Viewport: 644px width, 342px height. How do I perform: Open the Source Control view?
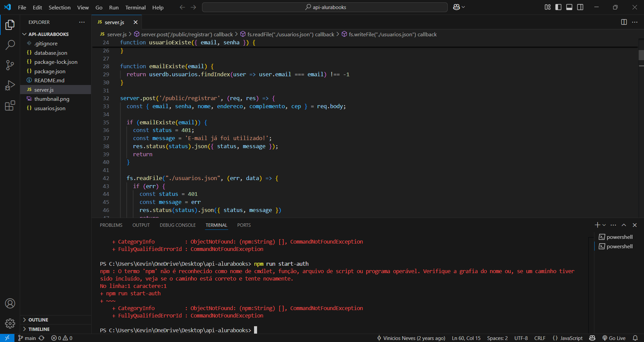(10, 65)
